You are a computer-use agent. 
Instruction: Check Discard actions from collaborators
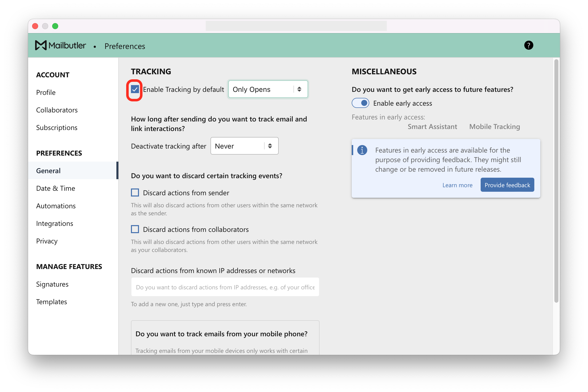click(x=135, y=229)
